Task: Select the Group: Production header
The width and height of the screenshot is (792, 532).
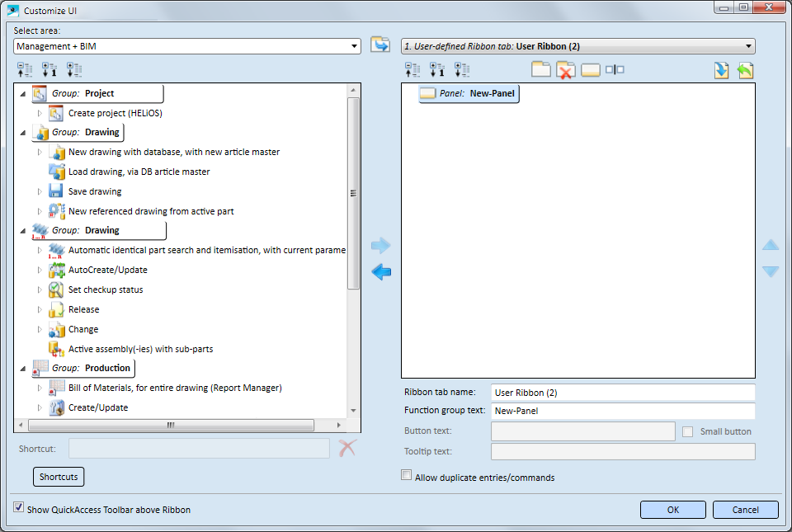Action: [x=83, y=368]
